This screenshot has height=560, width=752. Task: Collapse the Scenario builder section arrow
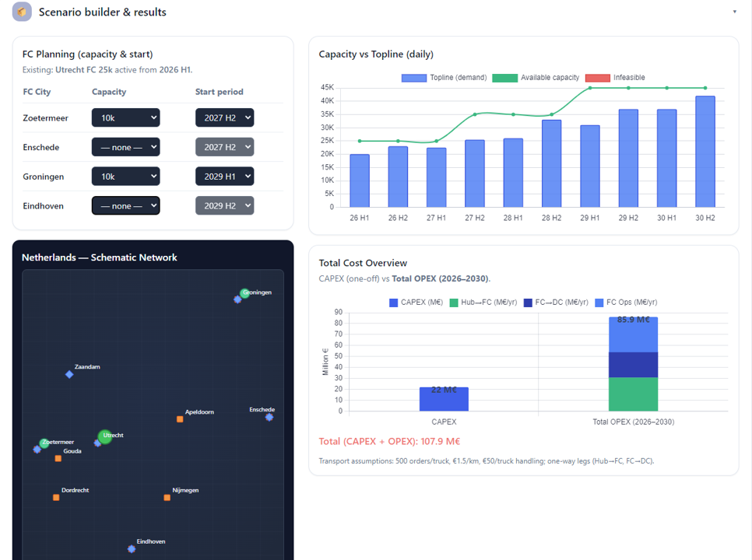(734, 12)
